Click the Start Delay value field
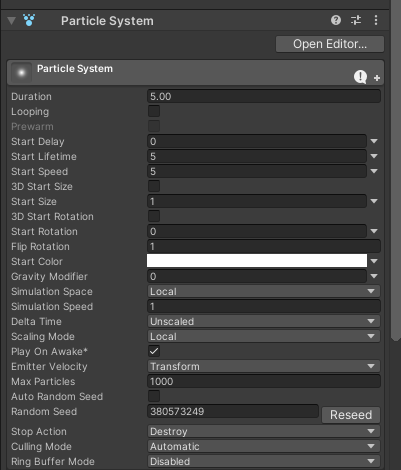Image resolution: width=401 pixels, height=470 pixels. tap(257, 141)
